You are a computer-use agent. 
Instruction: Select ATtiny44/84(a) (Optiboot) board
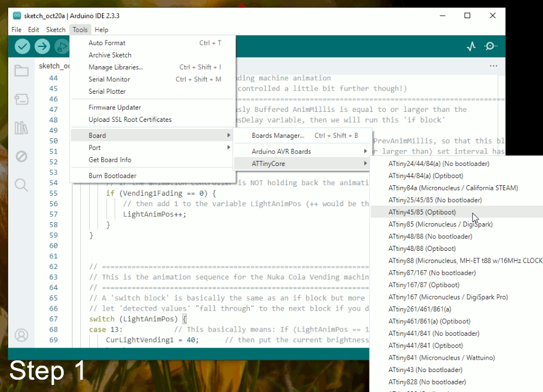click(457, 176)
